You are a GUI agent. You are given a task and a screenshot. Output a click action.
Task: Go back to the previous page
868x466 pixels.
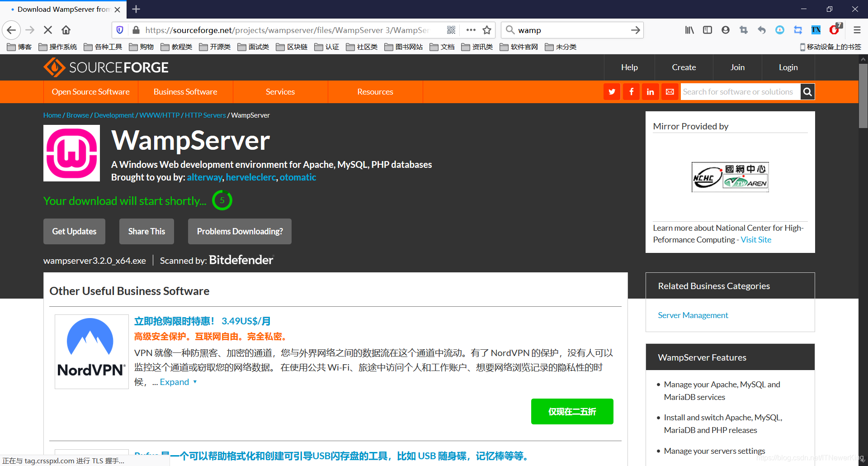click(11, 30)
